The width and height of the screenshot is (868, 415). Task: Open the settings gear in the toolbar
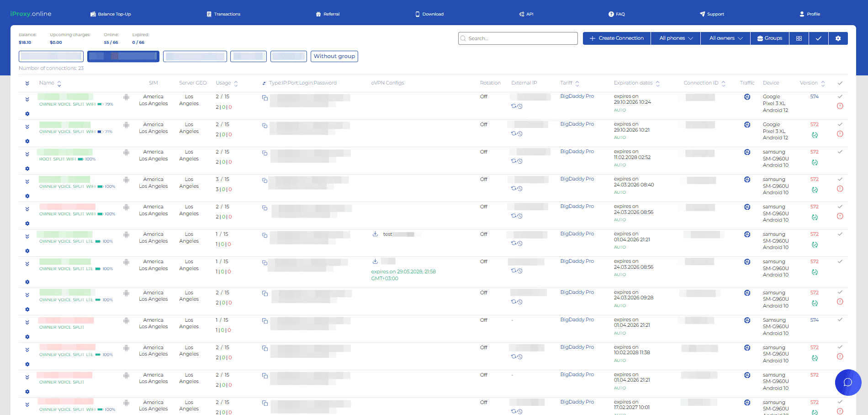[x=838, y=38]
